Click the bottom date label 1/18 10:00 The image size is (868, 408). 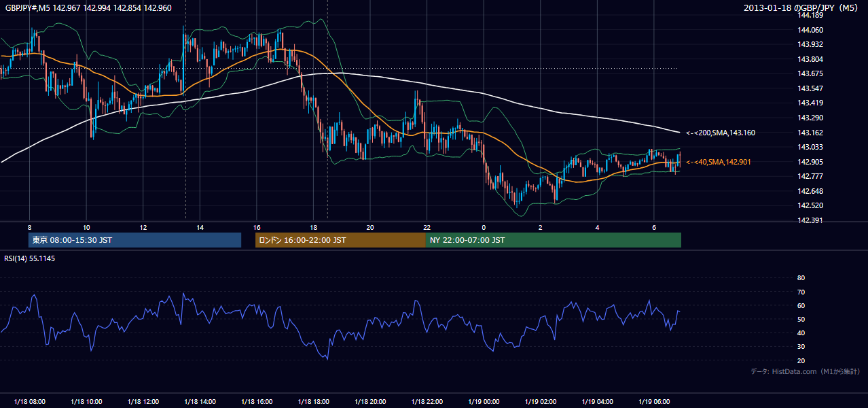[x=86, y=402]
